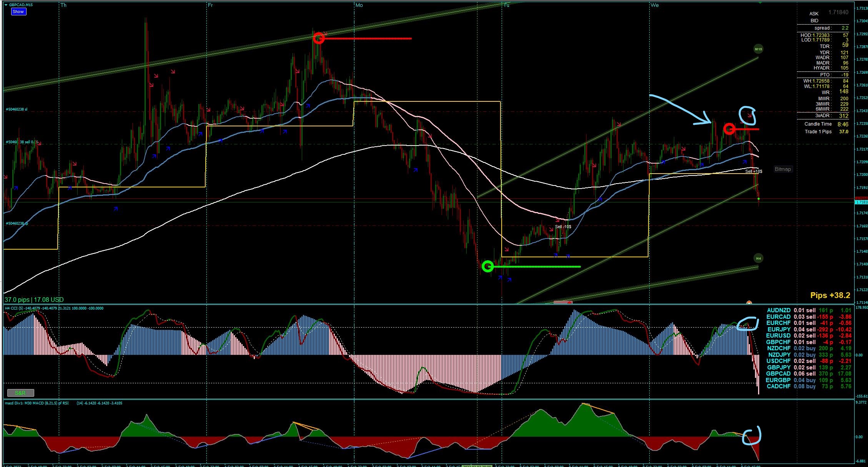This screenshot has height=467, width=868.
Task: Click the H4 channel circle badge
Action: pos(758,258)
